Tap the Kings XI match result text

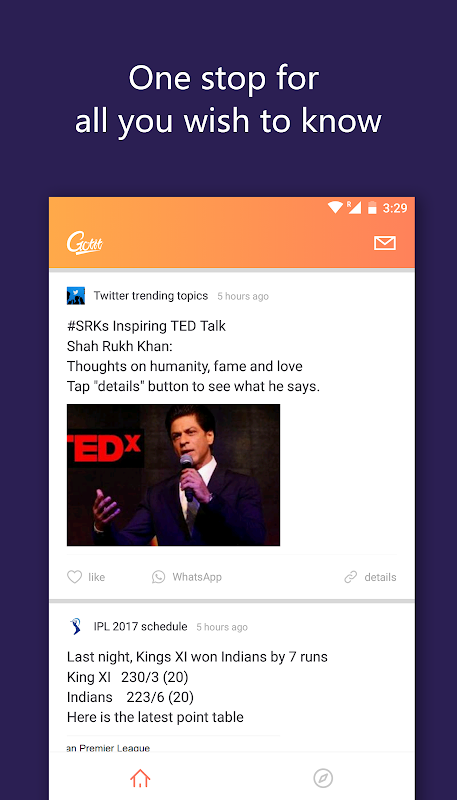pyautogui.click(x=197, y=657)
